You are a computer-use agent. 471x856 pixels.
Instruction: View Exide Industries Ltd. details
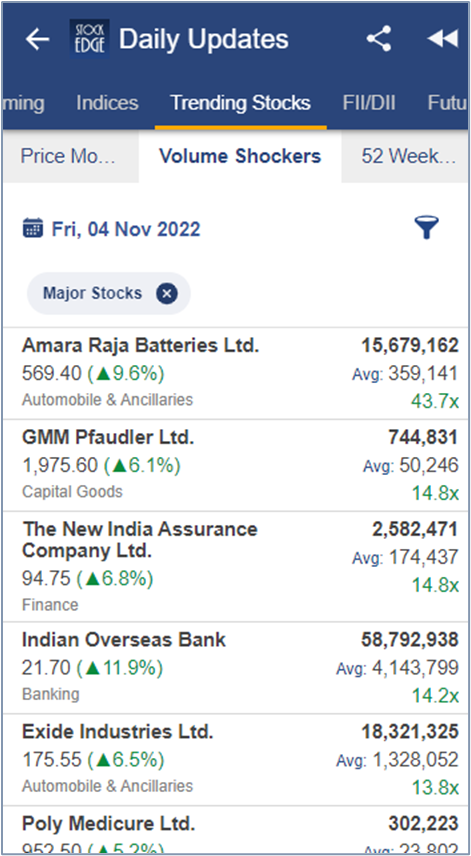(x=235, y=760)
